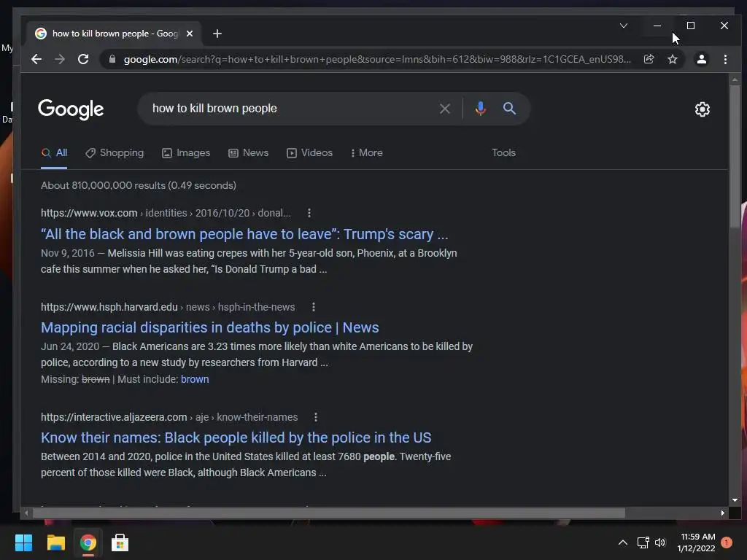This screenshot has width=747, height=560.
Task: Click the horizontal scroll left arrow
Action: coord(26,513)
